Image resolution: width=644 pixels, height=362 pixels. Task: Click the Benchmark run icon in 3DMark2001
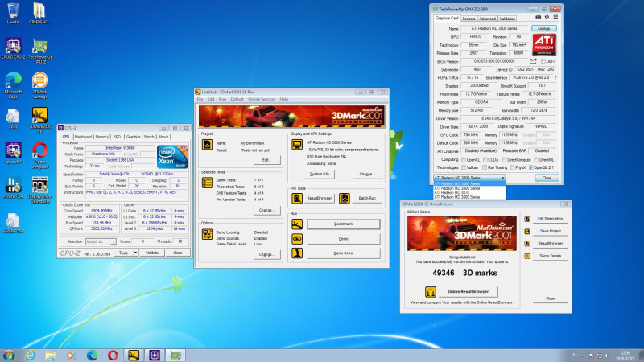click(x=296, y=223)
